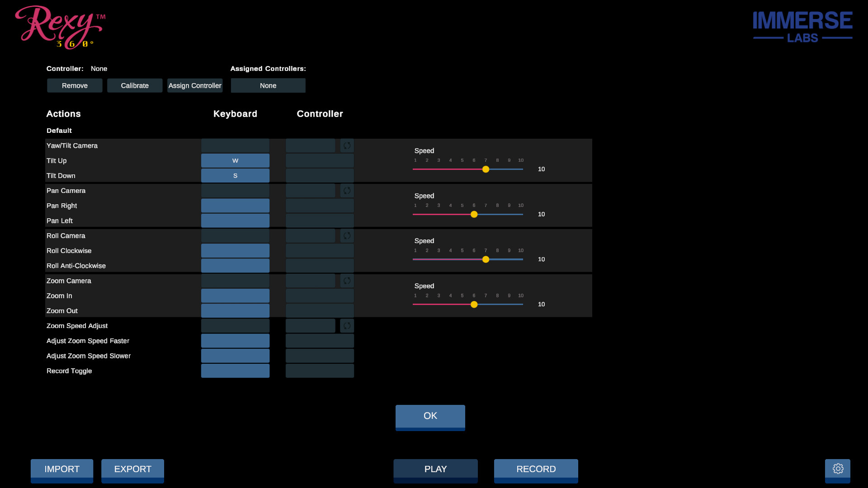
Task: Click refresh icon in Roll Camera row
Action: tap(347, 236)
